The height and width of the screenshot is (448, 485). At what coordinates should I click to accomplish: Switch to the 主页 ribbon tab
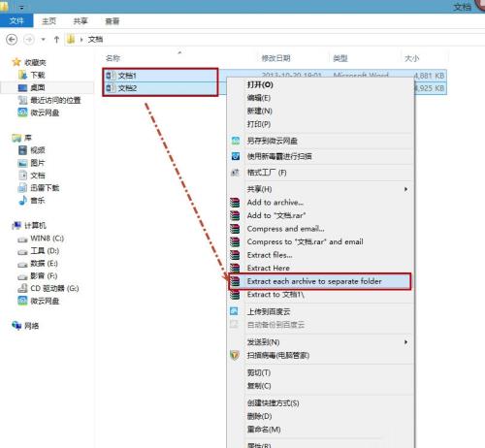tap(48, 21)
